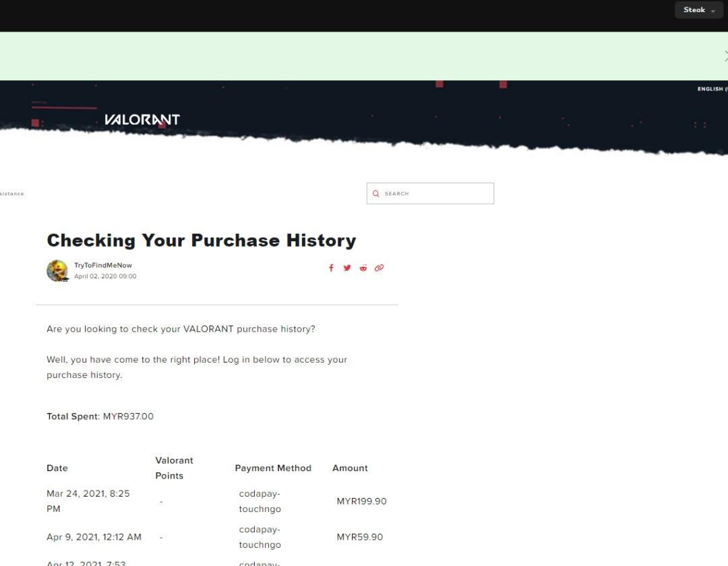Click the Date column header

point(57,468)
